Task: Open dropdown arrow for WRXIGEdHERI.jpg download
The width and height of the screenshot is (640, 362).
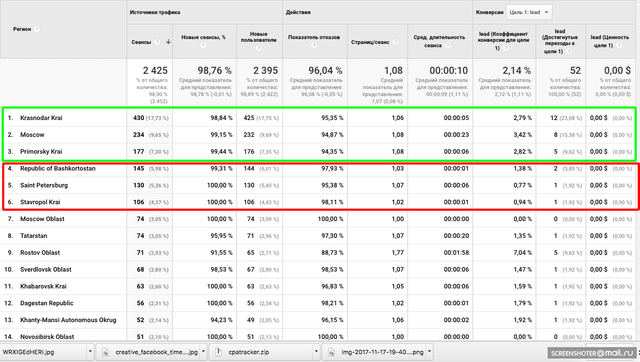Action: point(90,351)
